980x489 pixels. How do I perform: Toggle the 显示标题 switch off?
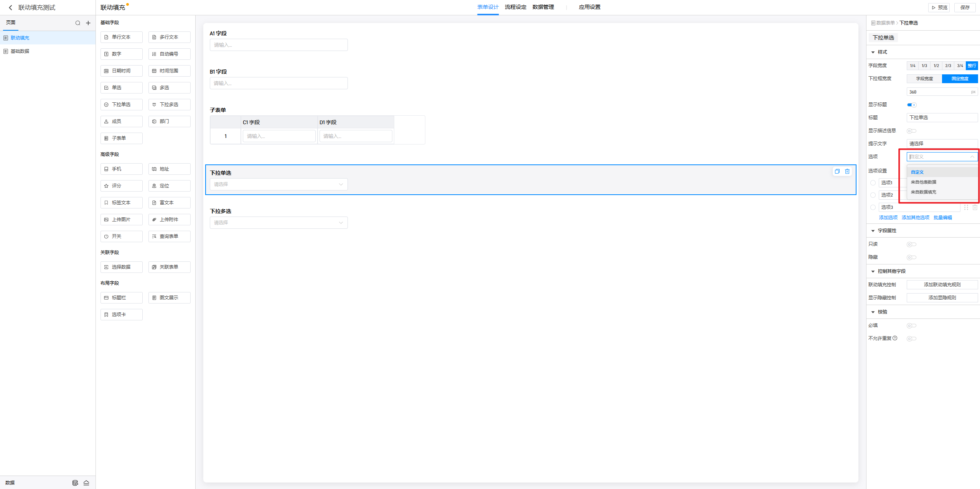(911, 105)
